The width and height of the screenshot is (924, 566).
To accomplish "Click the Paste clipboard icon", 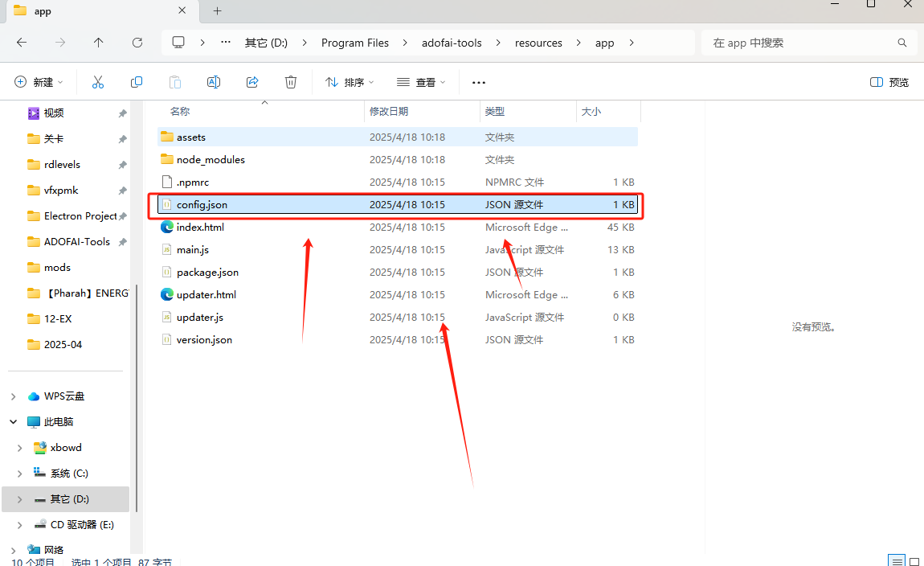I will [x=175, y=82].
